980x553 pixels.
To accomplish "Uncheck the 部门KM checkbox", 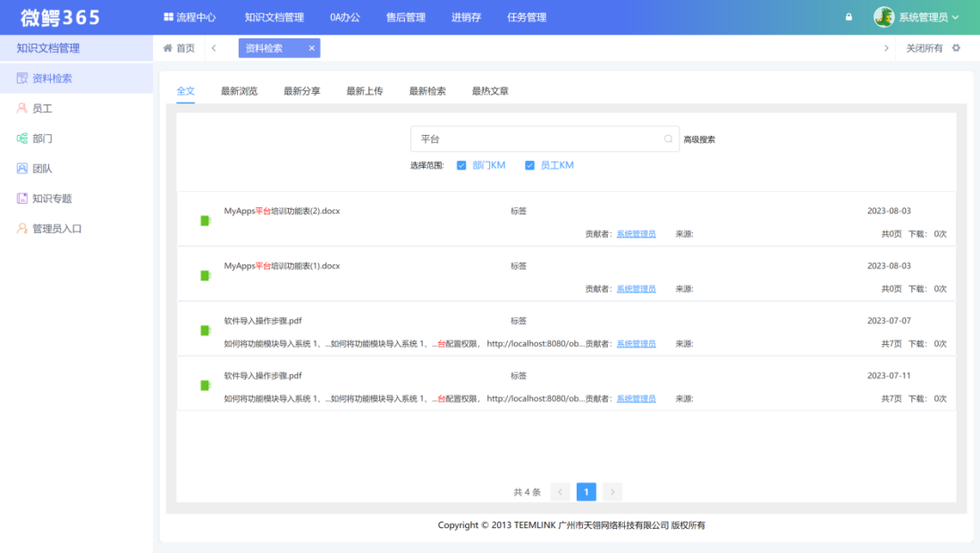I will click(x=461, y=165).
